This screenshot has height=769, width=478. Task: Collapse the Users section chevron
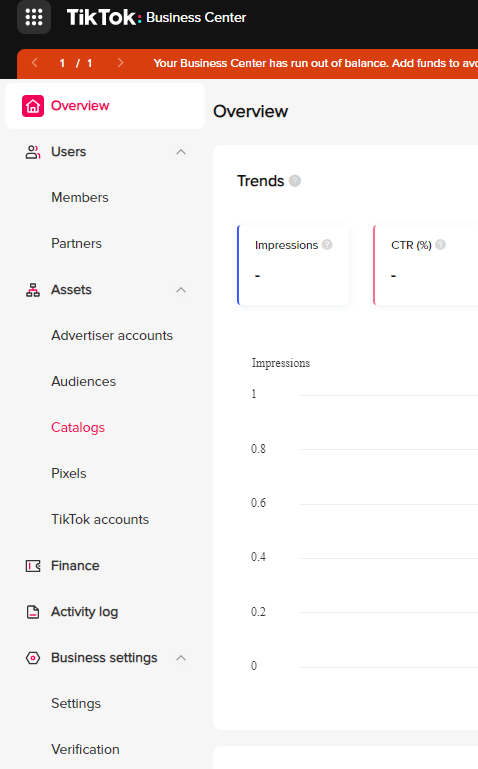pos(181,152)
